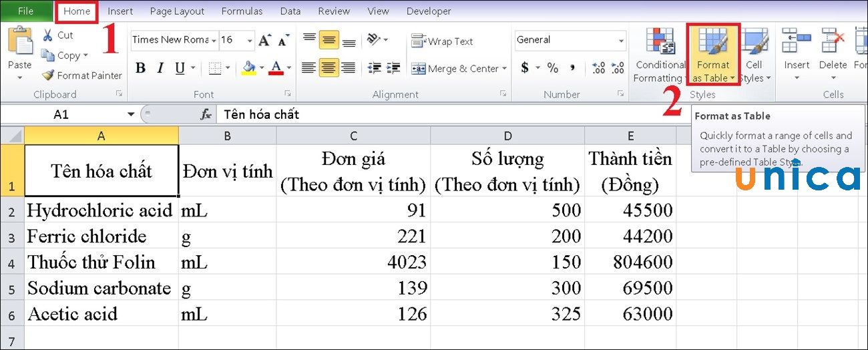The width and height of the screenshot is (868, 350).
Task: Increase font size with grow font icon
Action: pyautogui.click(x=264, y=40)
